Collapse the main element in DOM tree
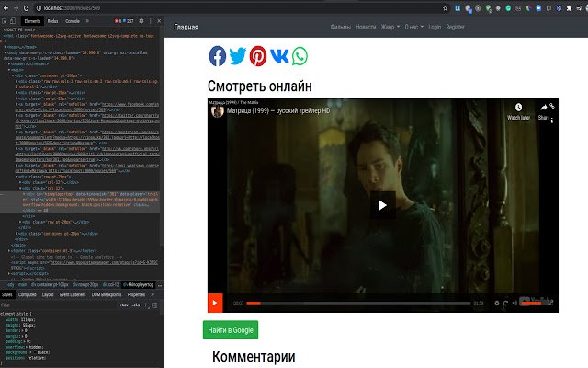The height and width of the screenshot is (368, 588). click(9, 70)
